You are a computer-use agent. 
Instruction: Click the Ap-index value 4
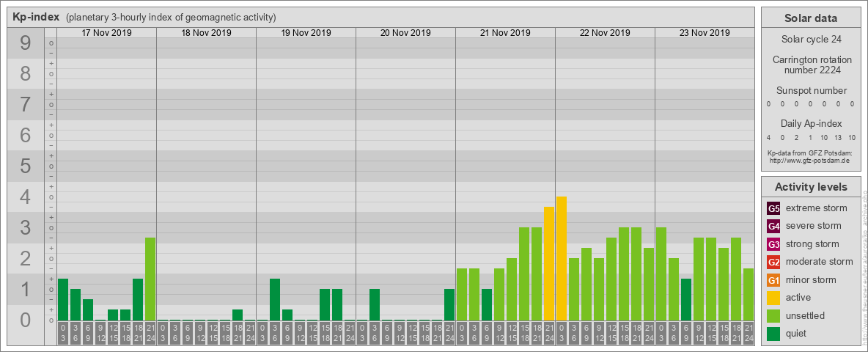[x=769, y=138]
